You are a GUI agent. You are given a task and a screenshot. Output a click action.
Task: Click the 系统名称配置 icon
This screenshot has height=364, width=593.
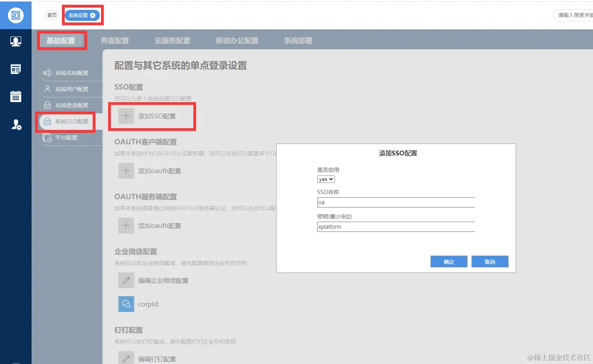[x=47, y=73]
